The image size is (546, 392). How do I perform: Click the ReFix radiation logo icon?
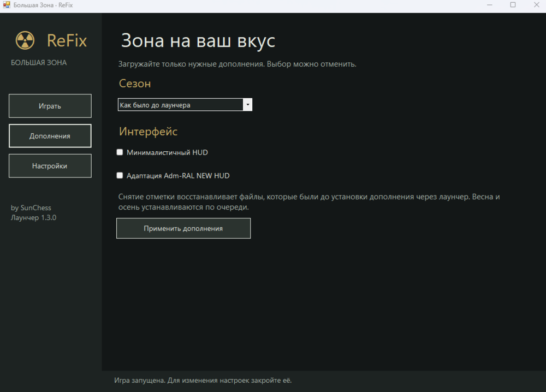(25, 40)
